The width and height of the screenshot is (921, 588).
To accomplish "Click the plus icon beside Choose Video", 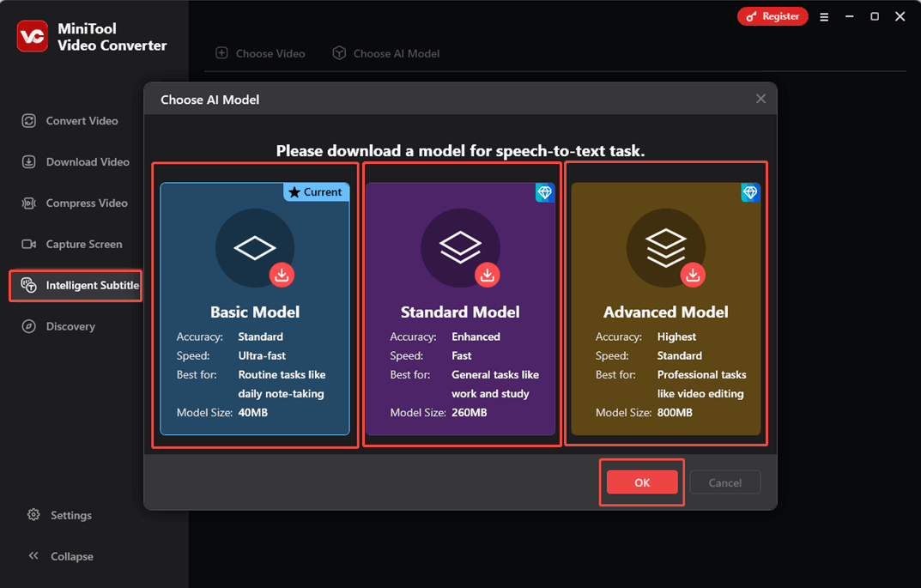I will pyautogui.click(x=221, y=53).
